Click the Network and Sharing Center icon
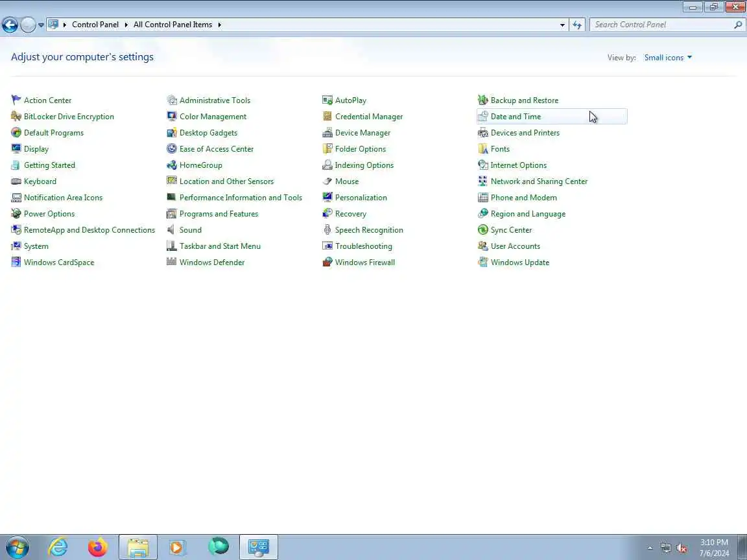 coord(482,181)
